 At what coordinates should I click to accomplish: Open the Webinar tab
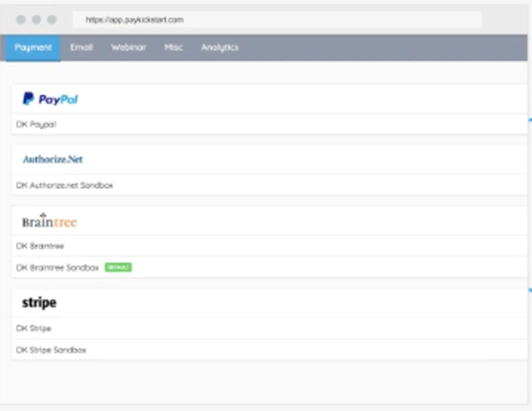(129, 47)
